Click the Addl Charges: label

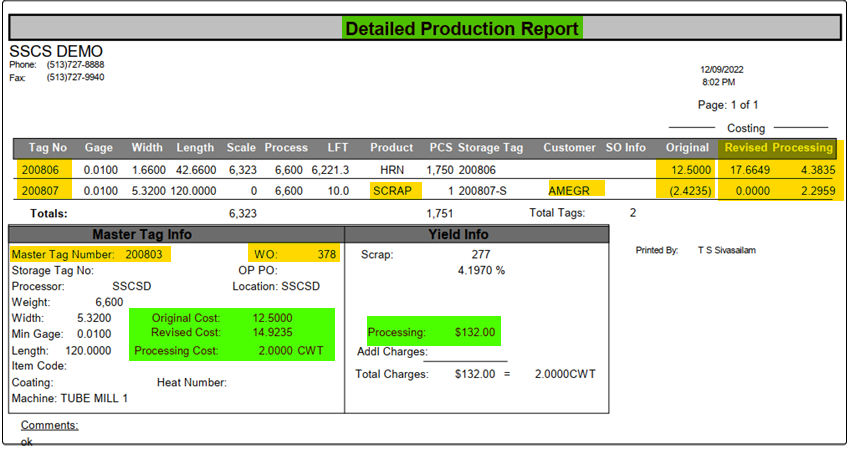[x=392, y=351]
